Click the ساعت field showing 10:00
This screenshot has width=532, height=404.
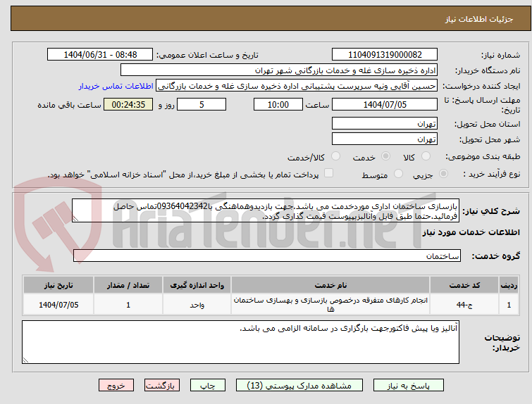coord(278,104)
